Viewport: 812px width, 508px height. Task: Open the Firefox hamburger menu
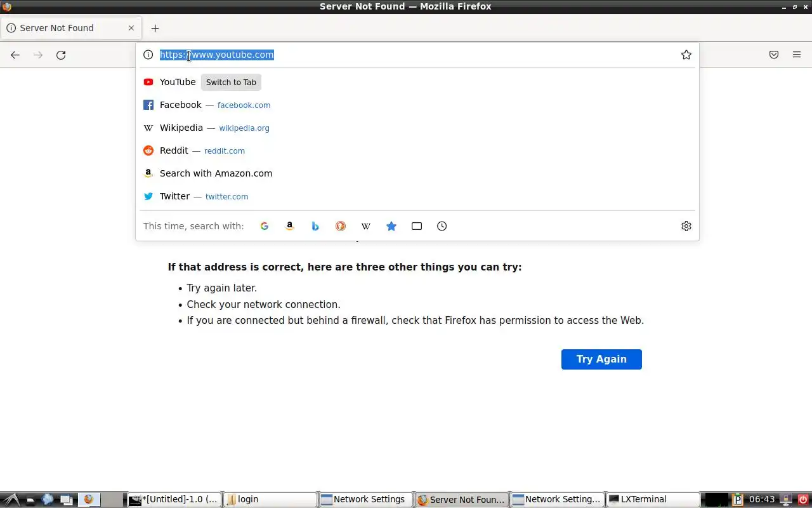797,55
